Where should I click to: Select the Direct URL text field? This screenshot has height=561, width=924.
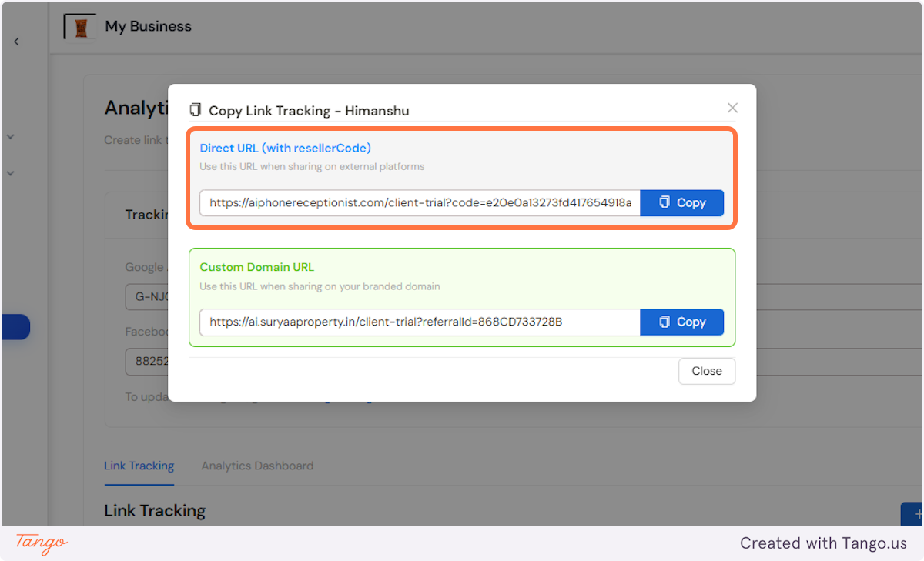coord(420,202)
